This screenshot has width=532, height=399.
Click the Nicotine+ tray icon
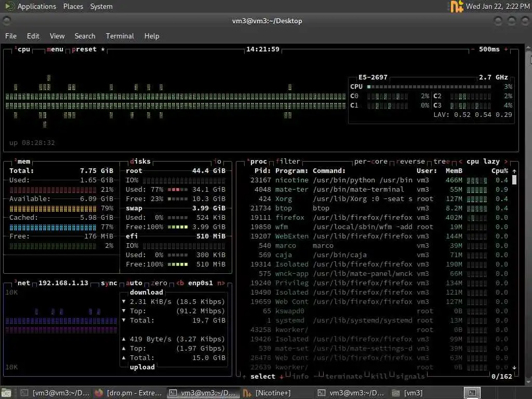click(456, 6)
